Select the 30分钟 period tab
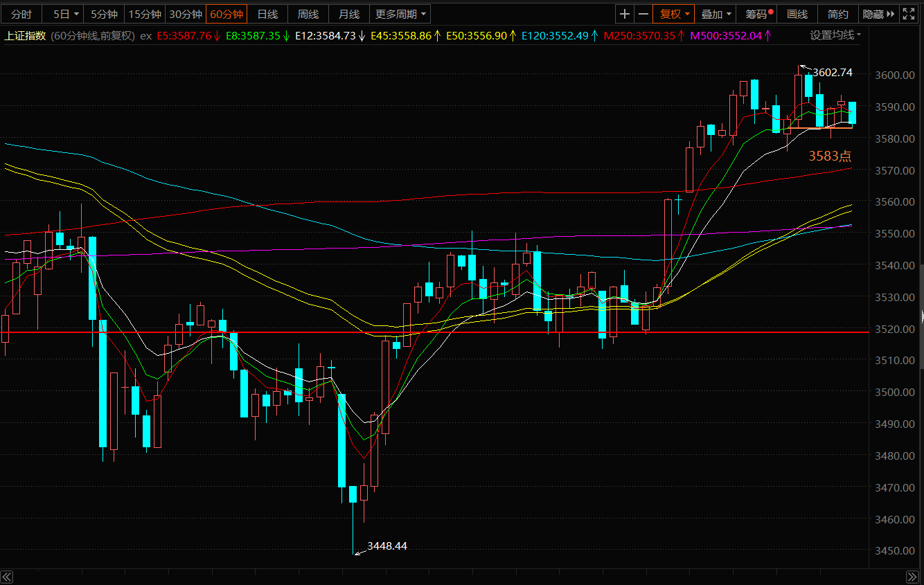 pos(186,14)
